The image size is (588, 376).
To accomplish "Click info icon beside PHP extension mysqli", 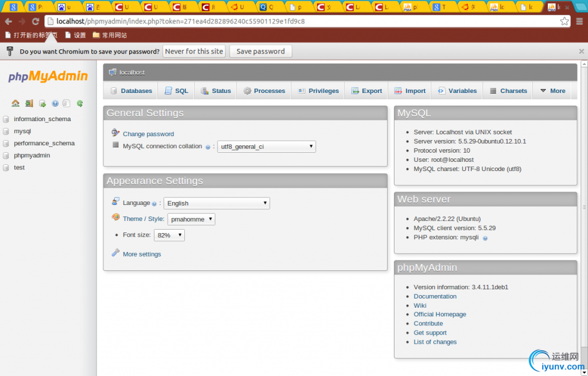I will (x=485, y=238).
